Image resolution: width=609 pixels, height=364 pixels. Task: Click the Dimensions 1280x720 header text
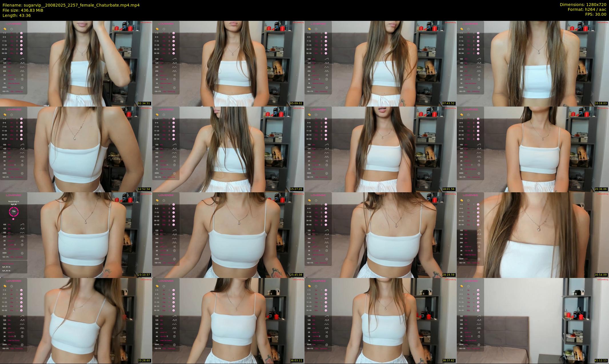click(583, 5)
